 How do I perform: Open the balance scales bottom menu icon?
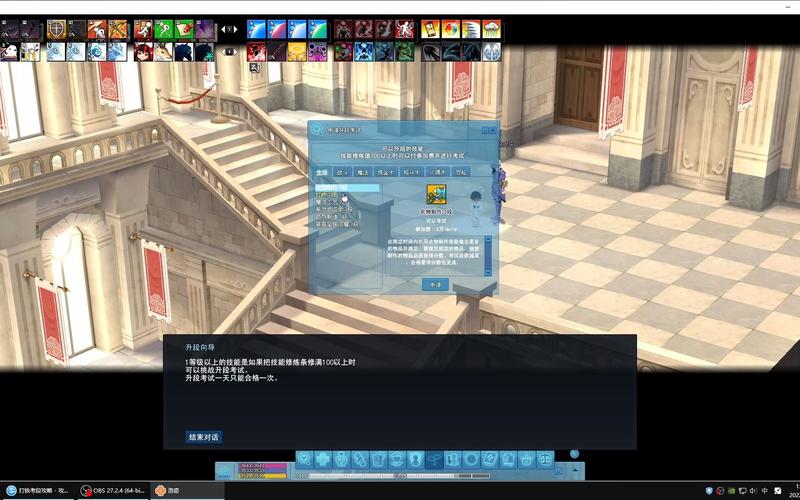(545, 460)
